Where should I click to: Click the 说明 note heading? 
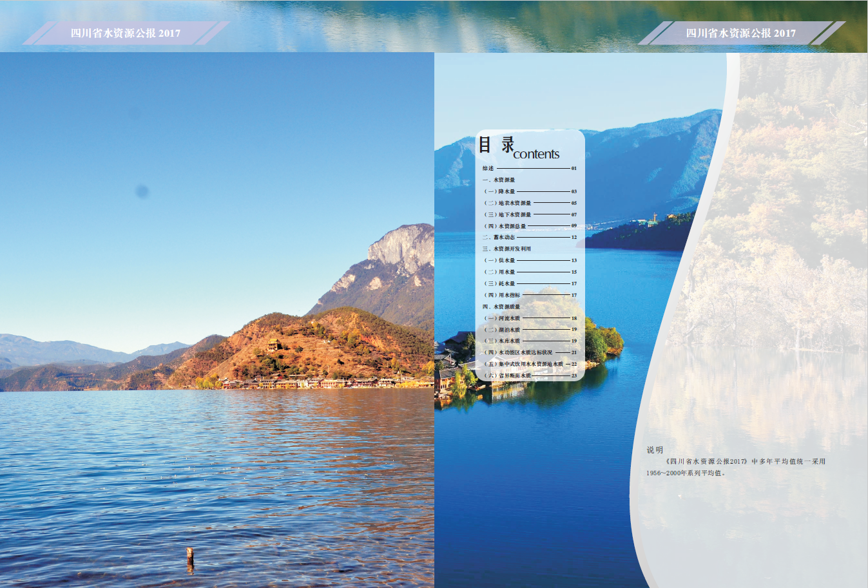(655, 450)
